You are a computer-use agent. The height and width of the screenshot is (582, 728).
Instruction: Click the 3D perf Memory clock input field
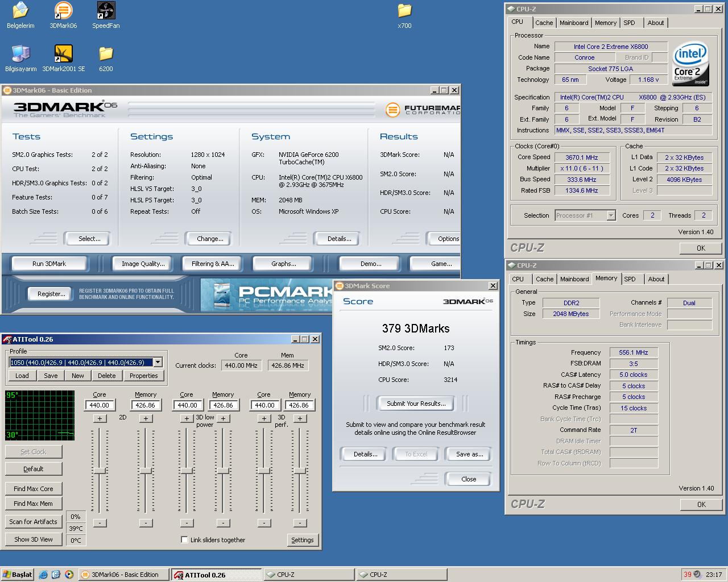(299, 405)
